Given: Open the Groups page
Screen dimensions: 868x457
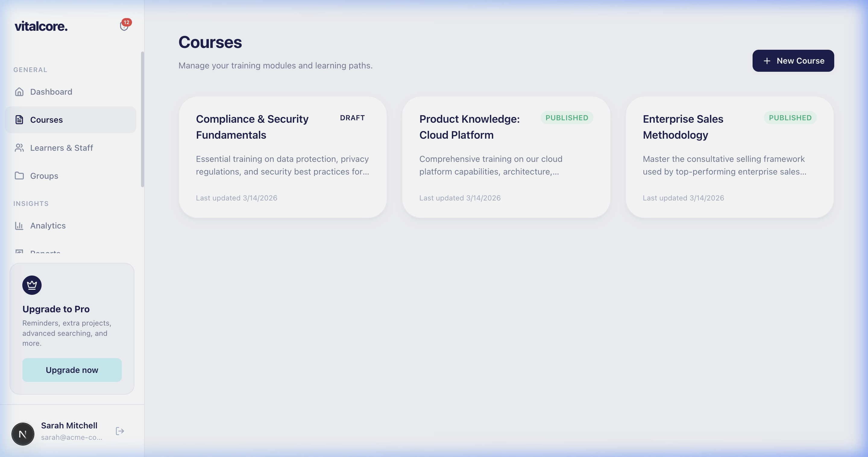Looking at the screenshot, I should pos(44,175).
